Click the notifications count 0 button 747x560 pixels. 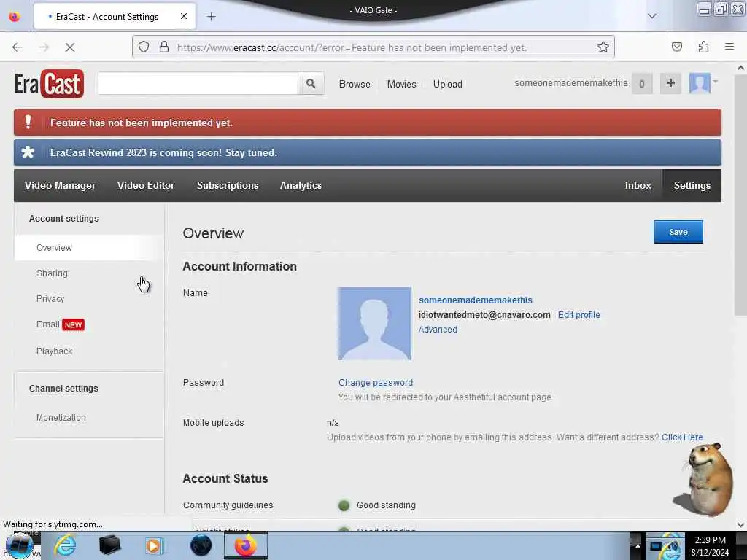(x=642, y=84)
